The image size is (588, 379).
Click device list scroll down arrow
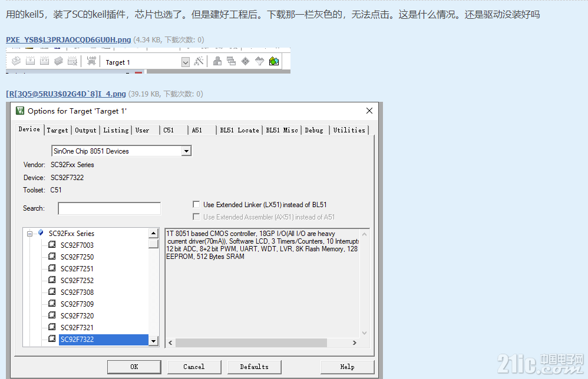[153, 341]
